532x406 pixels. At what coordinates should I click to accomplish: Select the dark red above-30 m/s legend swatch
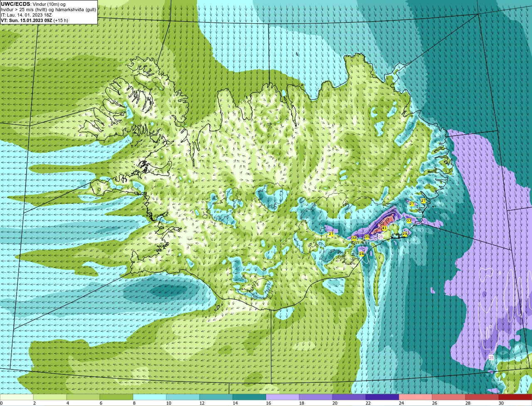tap(515, 397)
